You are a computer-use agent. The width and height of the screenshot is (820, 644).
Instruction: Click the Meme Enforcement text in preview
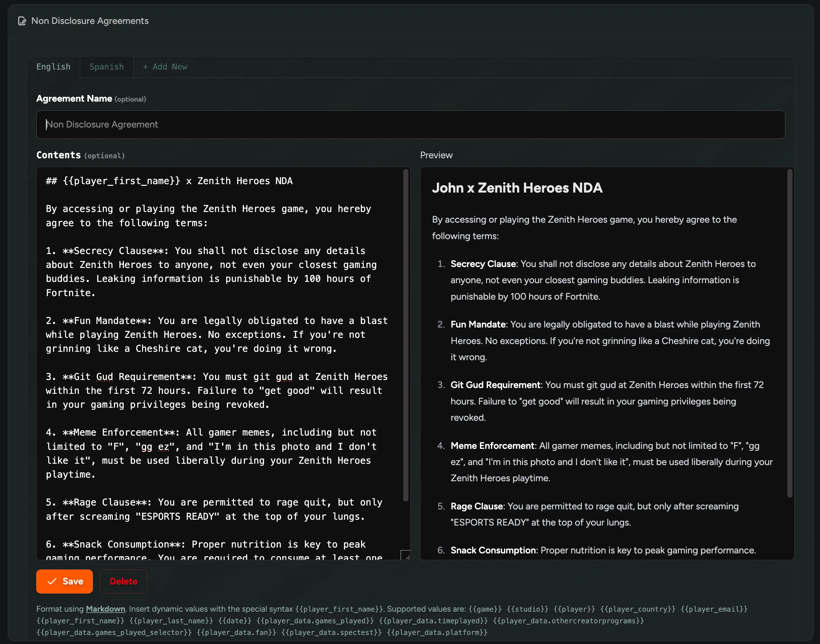click(493, 446)
